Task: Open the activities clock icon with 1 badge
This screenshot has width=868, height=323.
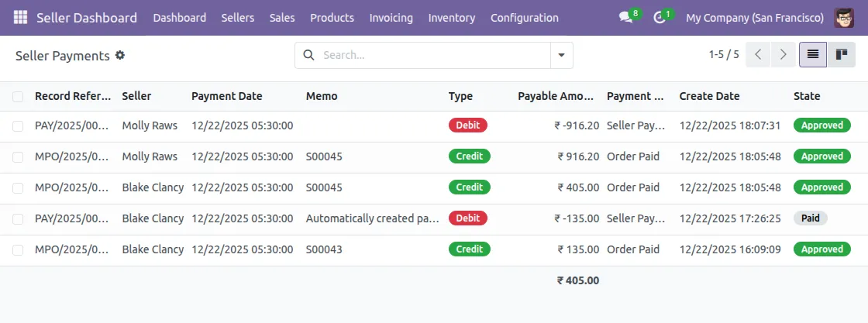Action: [660, 18]
